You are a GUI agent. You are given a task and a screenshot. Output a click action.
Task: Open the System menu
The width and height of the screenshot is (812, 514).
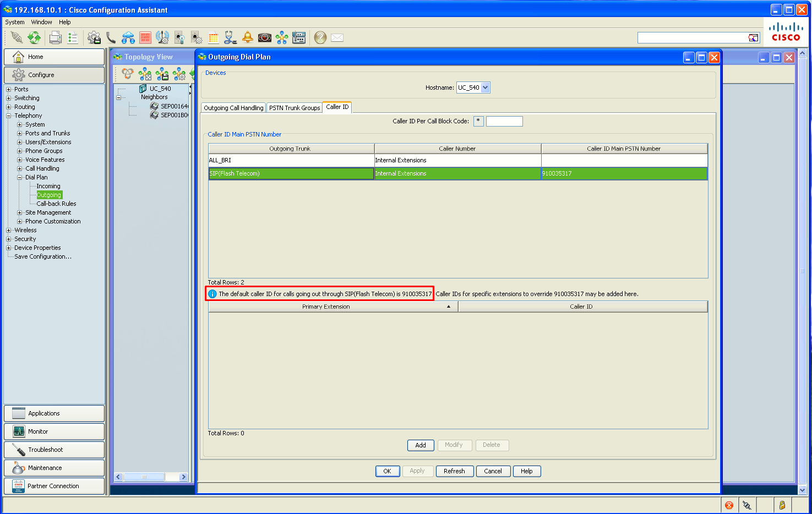[x=15, y=22]
